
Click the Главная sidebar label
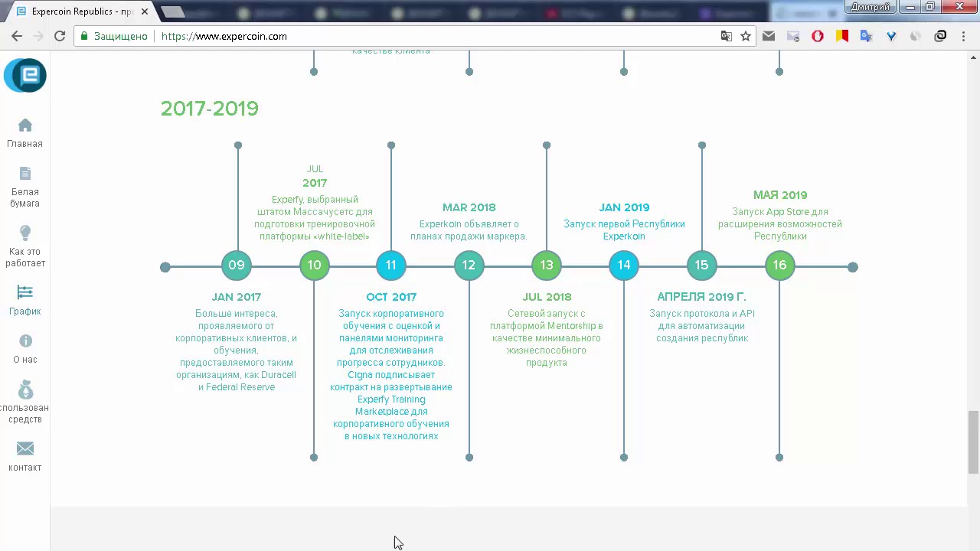click(25, 144)
